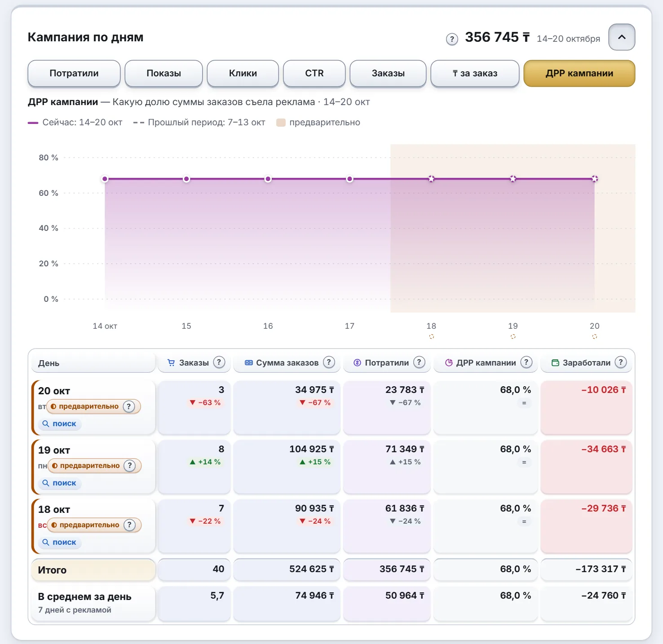
Task: Click the banknote icon in Сумма заказов header
Action: (x=249, y=362)
